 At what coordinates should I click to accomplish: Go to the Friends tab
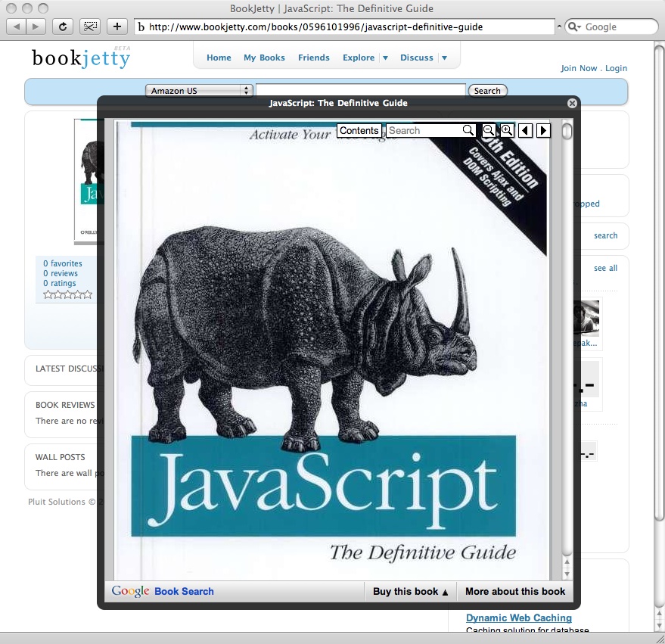(x=313, y=58)
